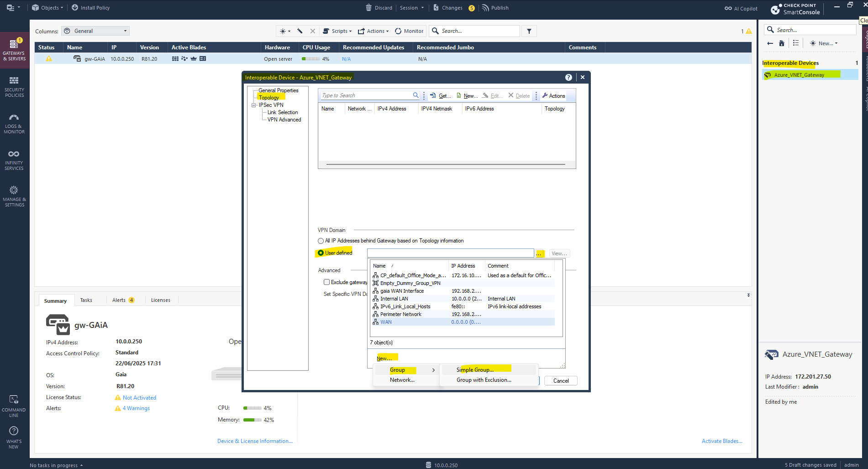Select Topology in the dialog tree
Screen dimensions: 868x469
268,98
